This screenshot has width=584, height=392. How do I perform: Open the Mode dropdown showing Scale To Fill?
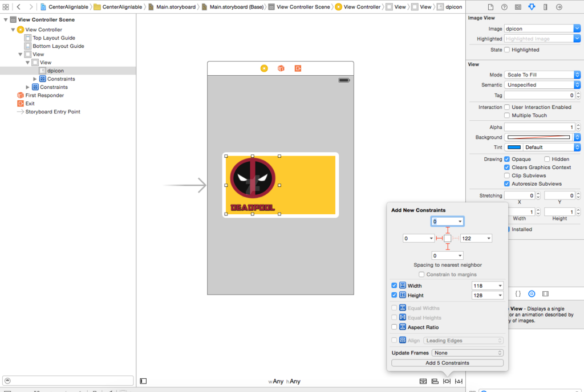[x=542, y=75]
